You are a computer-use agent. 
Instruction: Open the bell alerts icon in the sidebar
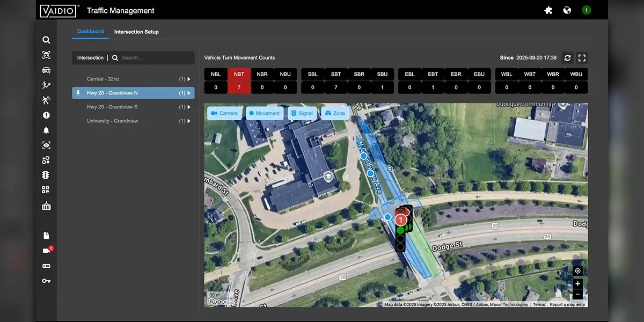[x=46, y=130]
